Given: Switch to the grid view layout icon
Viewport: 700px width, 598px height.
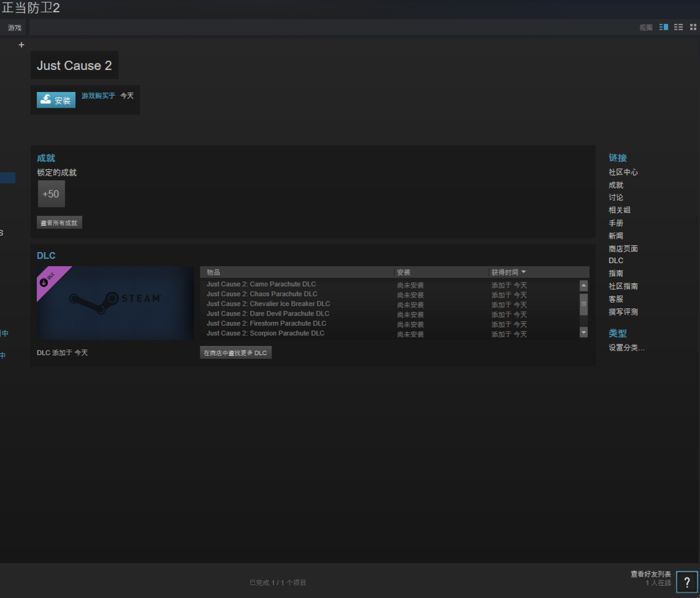Looking at the screenshot, I should point(693,27).
